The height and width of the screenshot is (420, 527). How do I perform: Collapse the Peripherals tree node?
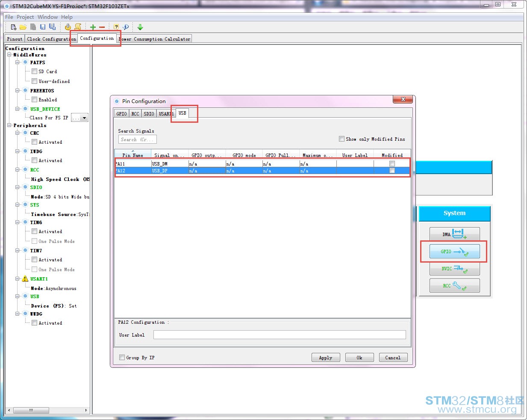click(9, 125)
